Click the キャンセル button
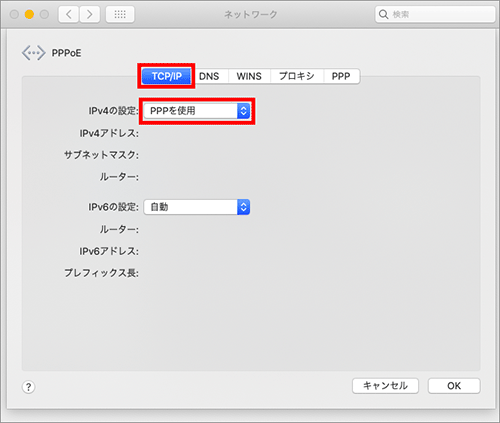This screenshot has width=500, height=423. 385,386
